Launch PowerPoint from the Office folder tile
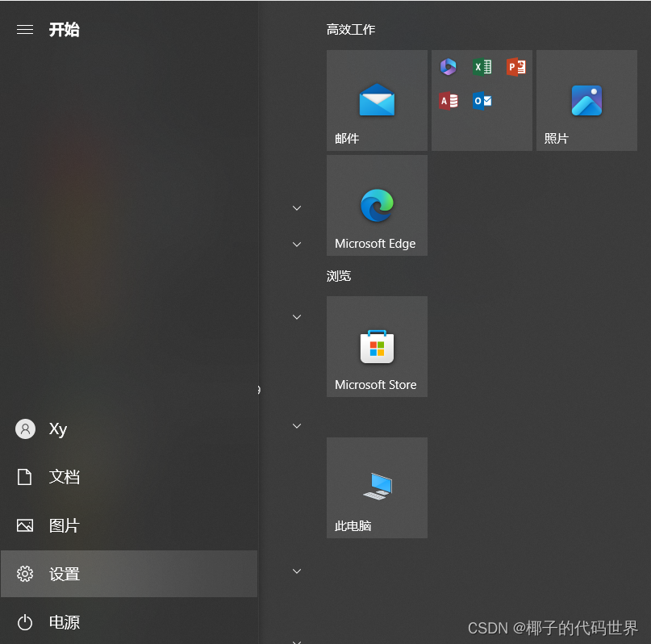Image resolution: width=651 pixels, height=644 pixels. coord(516,67)
